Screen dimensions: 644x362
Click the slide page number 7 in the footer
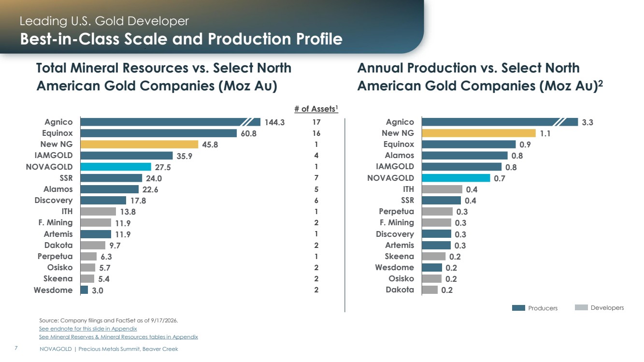click(16, 348)
